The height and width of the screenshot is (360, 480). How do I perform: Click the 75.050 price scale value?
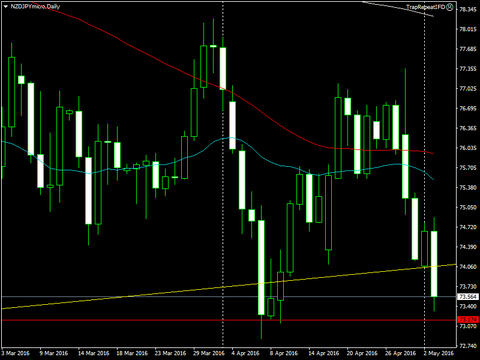[x=468, y=207]
